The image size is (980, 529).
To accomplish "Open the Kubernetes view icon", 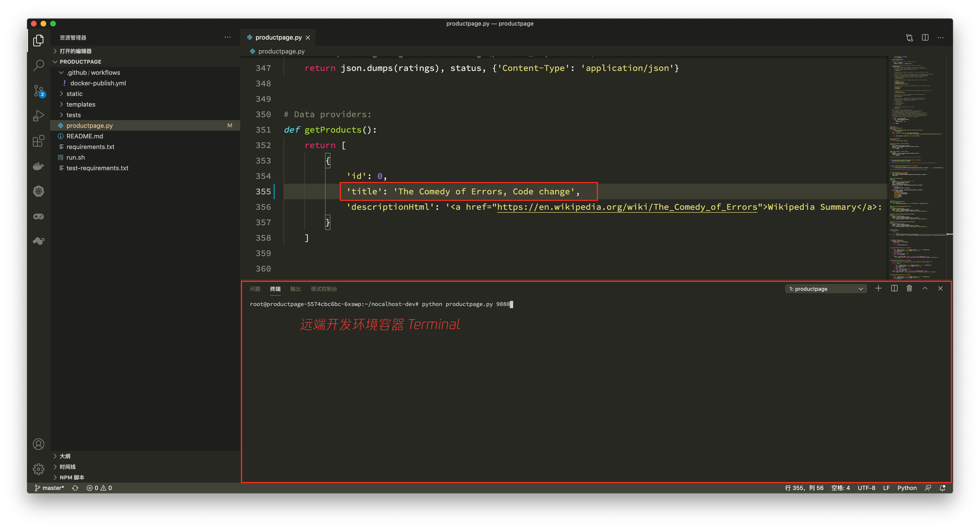I will (x=38, y=191).
